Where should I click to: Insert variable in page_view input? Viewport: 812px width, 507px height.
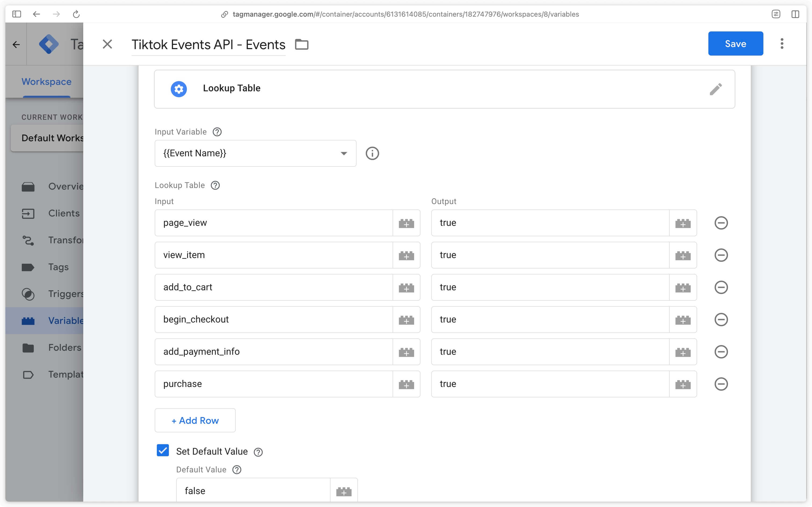[406, 223]
